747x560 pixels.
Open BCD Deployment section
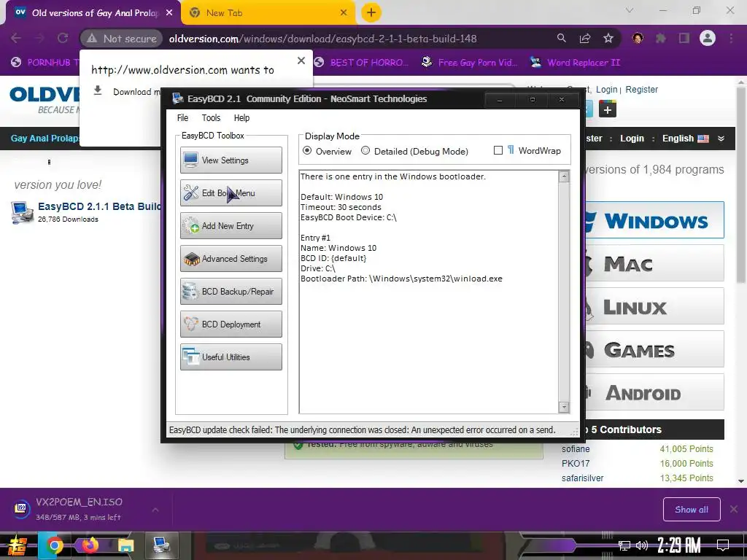point(231,324)
